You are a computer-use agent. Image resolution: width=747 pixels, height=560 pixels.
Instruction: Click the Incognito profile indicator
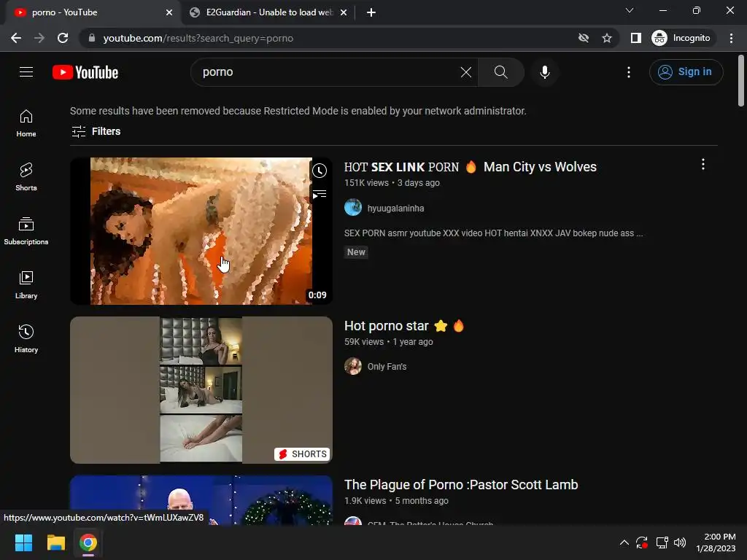(681, 38)
